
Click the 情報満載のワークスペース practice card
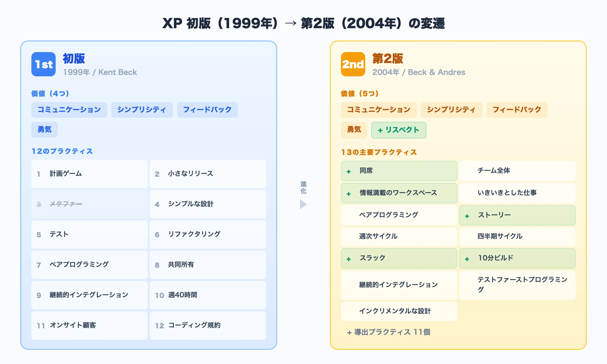click(x=399, y=193)
